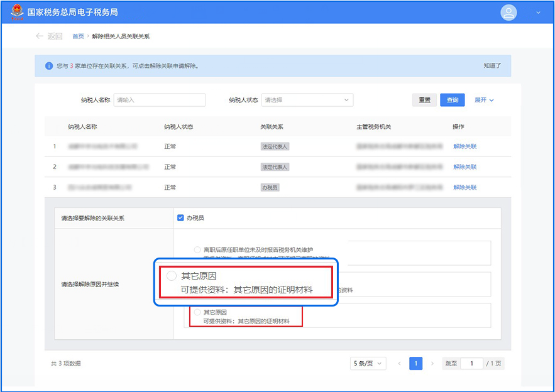Click the back arrow 返回
The image size is (555, 392).
pos(49,36)
